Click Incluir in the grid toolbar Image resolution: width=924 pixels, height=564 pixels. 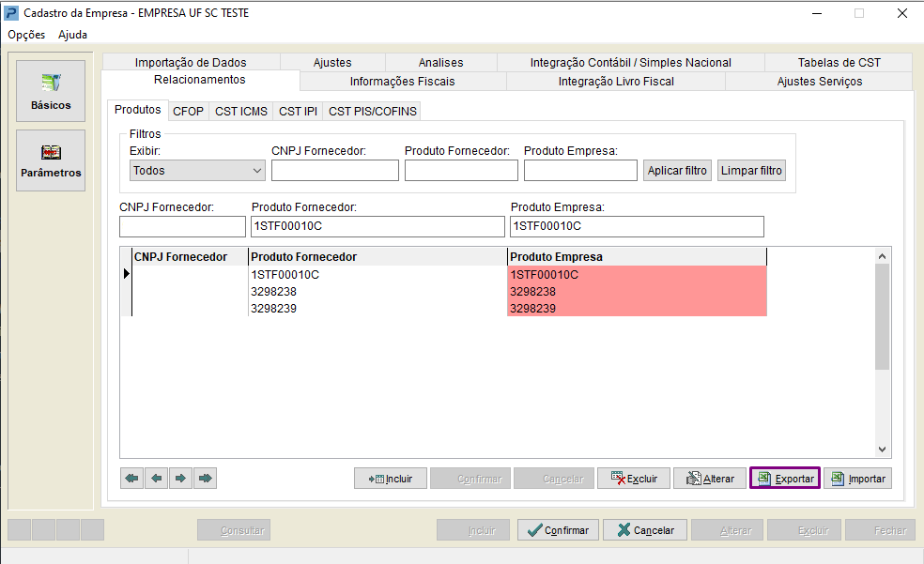[x=390, y=478]
